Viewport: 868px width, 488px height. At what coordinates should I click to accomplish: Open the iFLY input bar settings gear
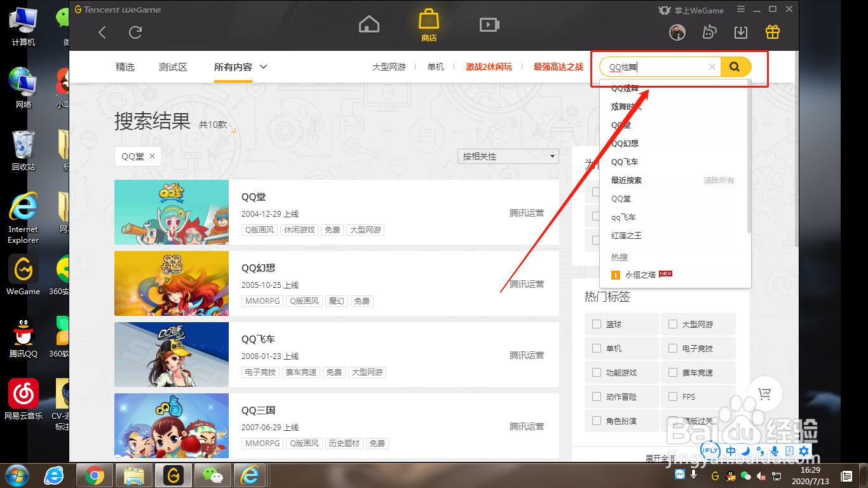tap(804, 451)
